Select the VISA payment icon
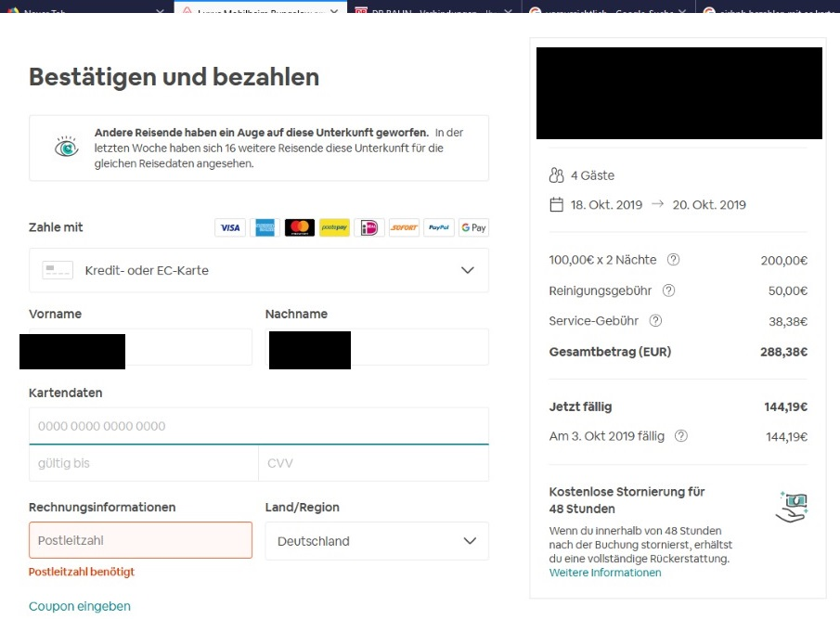The image size is (840, 619). (230, 227)
